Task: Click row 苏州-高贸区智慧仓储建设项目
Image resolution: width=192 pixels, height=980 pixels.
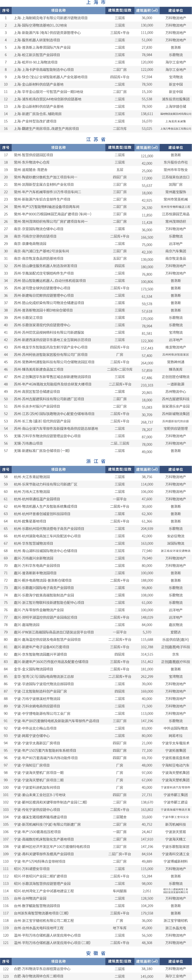Action: coord(96,392)
